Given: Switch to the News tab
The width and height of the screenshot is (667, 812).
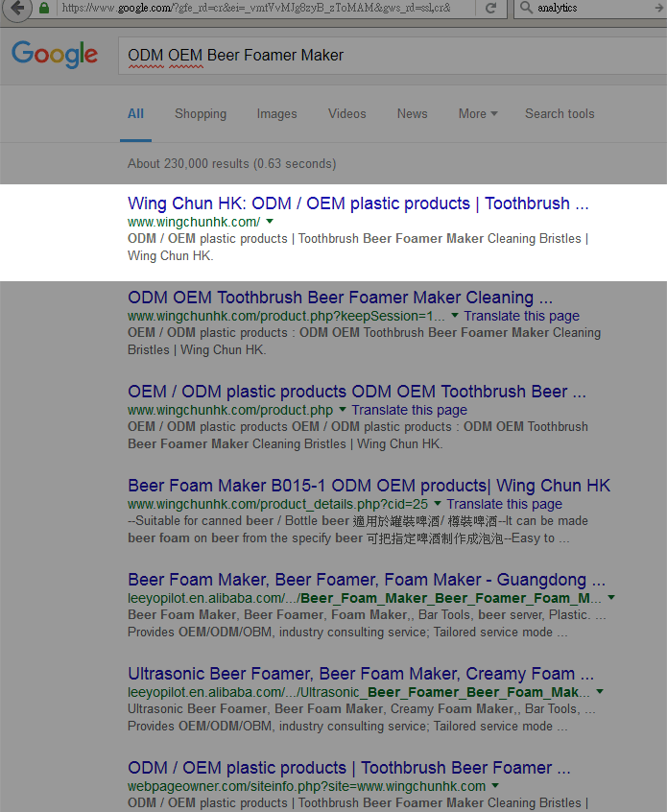Looking at the screenshot, I should [x=413, y=114].
